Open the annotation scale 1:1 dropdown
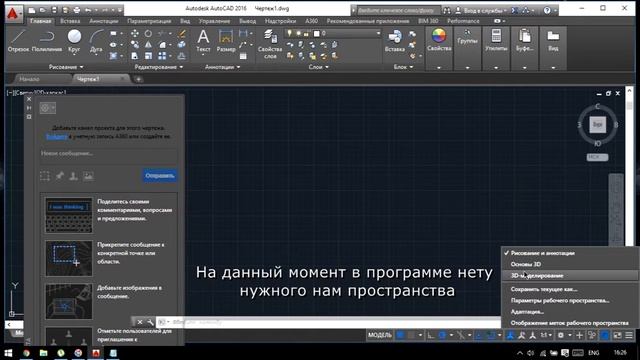 tap(546, 335)
